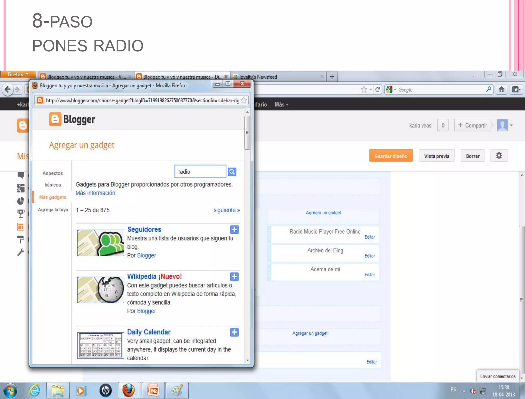This screenshot has width=532, height=399.
Task: Click the Google search magnifier in Firefox toolbar
Action: click(488, 90)
